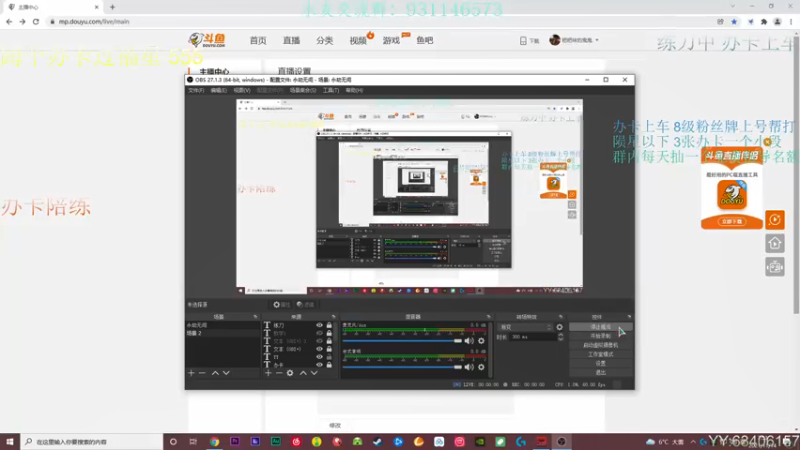Click the robot assistant icon on right sidebar
Image resolution: width=800 pixels, height=450 pixels.
pyautogui.click(x=775, y=267)
